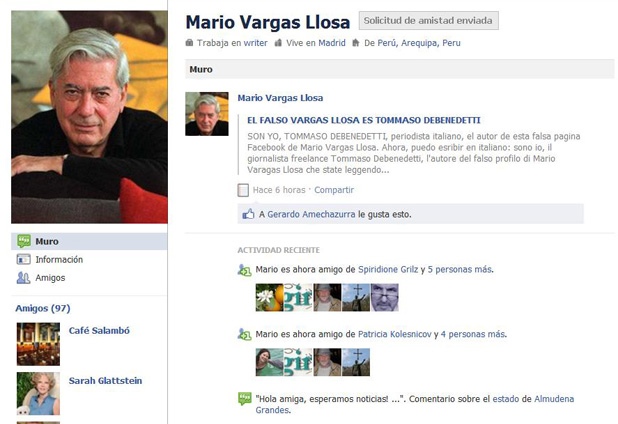The width and height of the screenshot is (618, 424).
Task: Click the Información card icon
Action: coord(24,259)
